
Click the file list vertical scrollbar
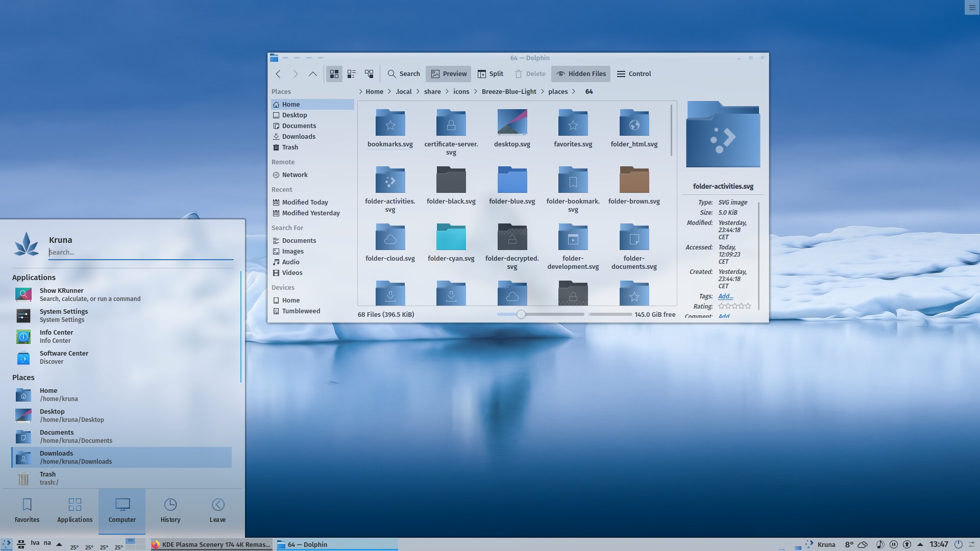671,131
